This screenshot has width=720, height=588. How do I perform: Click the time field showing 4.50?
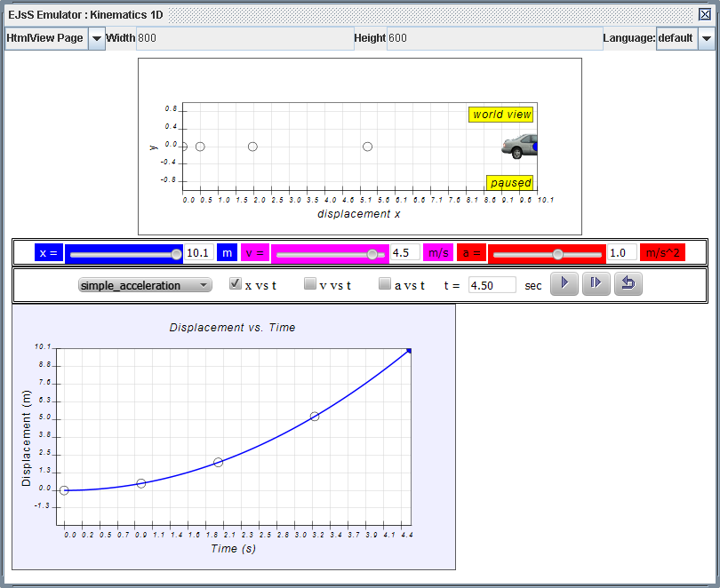click(x=492, y=285)
